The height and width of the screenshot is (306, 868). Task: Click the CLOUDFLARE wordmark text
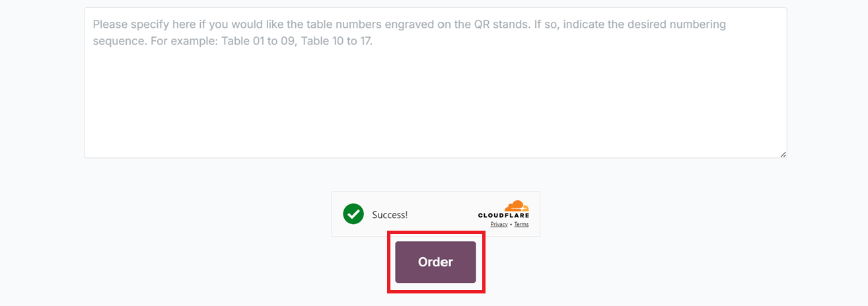503,215
